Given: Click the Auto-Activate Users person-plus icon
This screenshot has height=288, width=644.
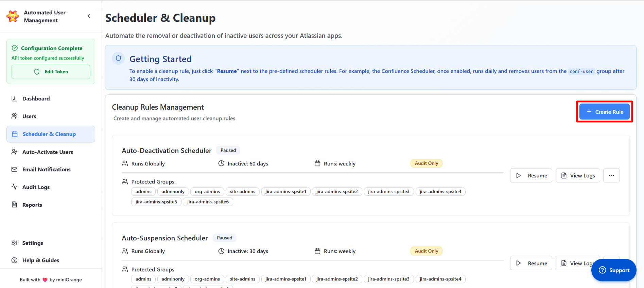Looking at the screenshot, I should click(14, 152).
